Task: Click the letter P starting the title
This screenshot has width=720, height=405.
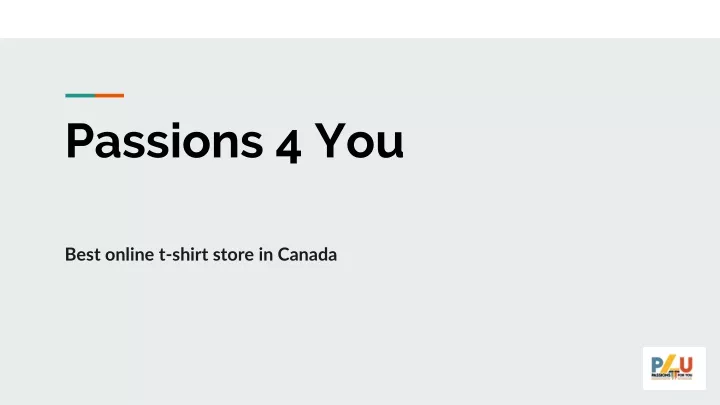Action: [x=79, y=141]
